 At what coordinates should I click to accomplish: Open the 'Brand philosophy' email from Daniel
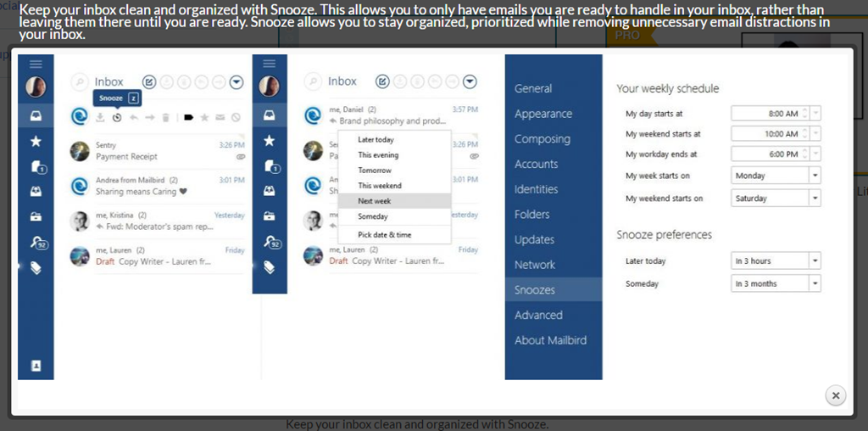point(394,115)
